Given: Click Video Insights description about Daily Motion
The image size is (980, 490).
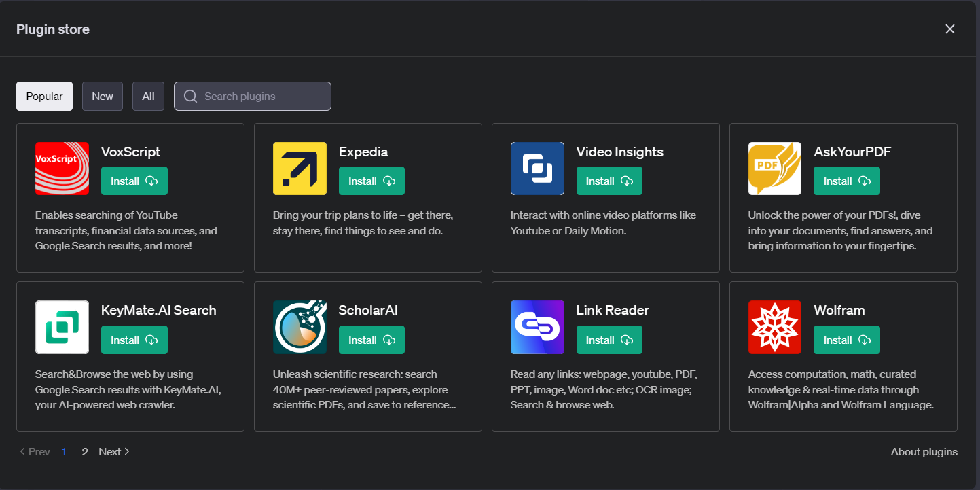Looking at the screenshot, I should (603, 223).
